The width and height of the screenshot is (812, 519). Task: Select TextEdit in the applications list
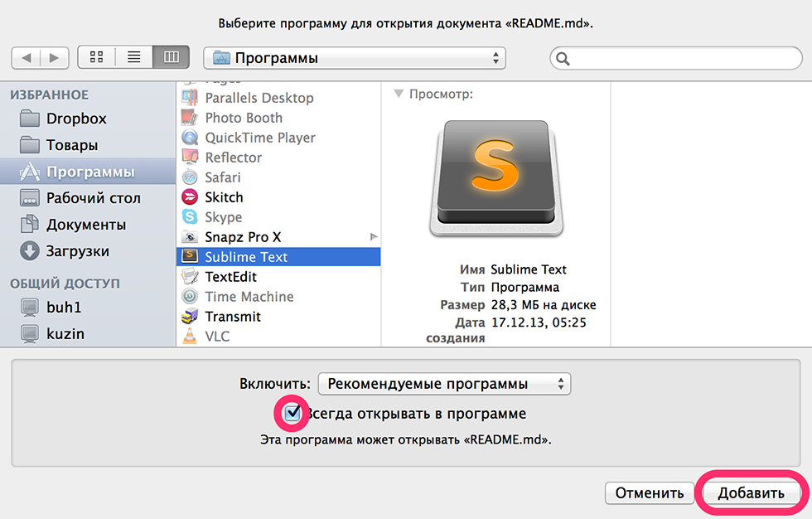pos(278,277)
